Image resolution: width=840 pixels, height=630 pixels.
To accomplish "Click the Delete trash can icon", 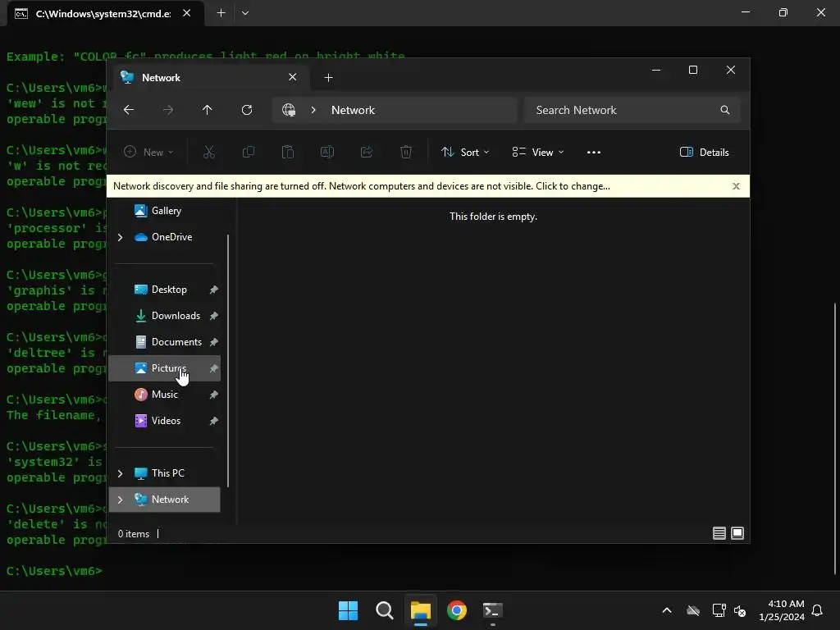I will [406, 152].
